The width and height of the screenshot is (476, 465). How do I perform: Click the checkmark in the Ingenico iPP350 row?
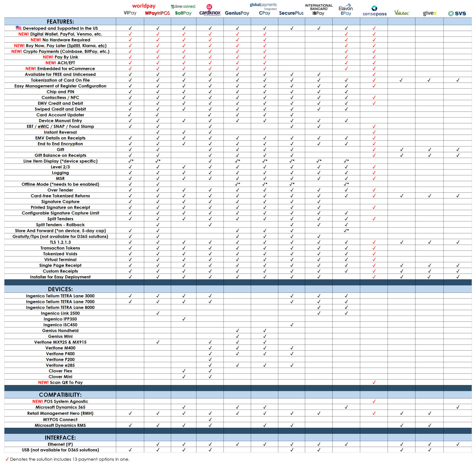tap(184, 319)
